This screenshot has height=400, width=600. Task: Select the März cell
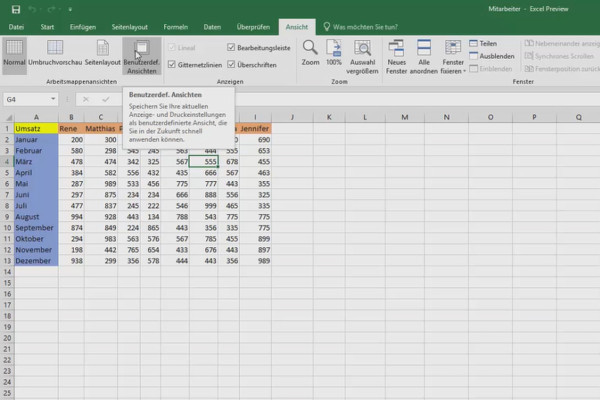pyautogui.click(x=36, y=162)
